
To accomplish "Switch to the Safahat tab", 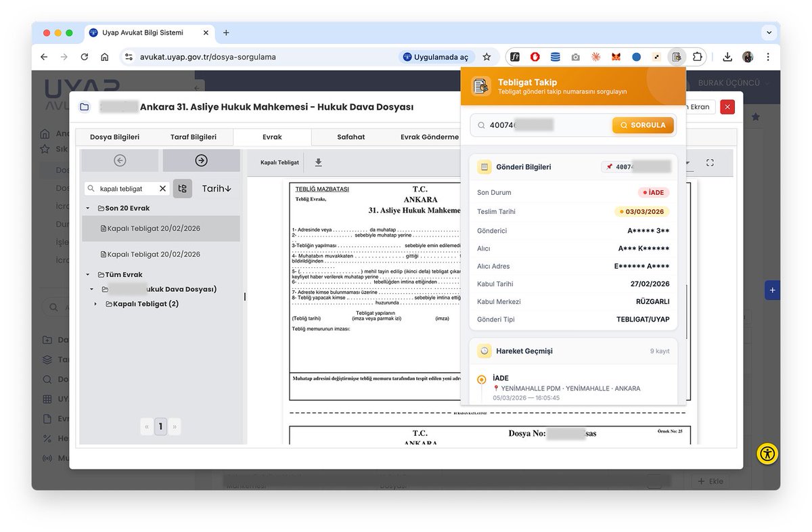I will coord(351,137).
